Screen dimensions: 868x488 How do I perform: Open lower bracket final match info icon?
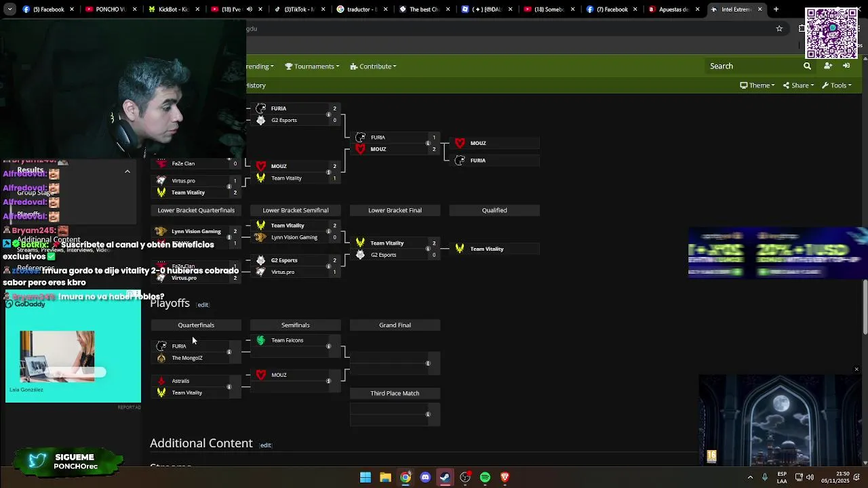pos(428,249)
